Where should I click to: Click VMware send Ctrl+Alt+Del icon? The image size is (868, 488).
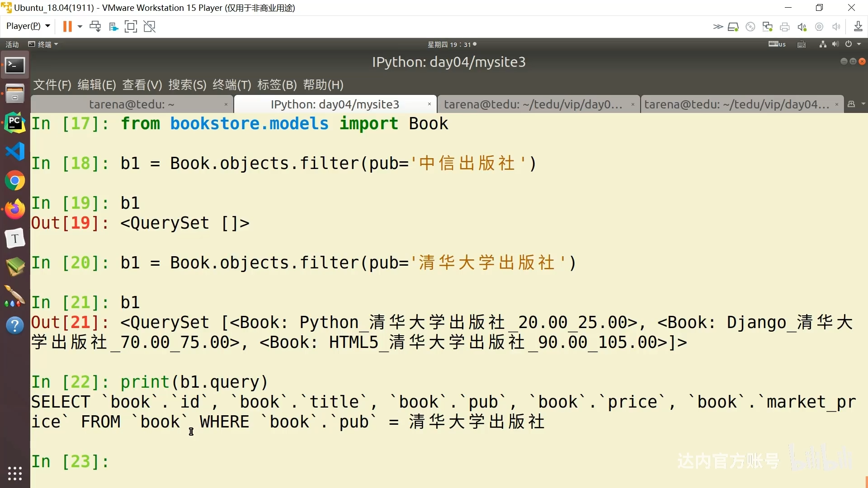pyautogui.click(x=95, y=26)
